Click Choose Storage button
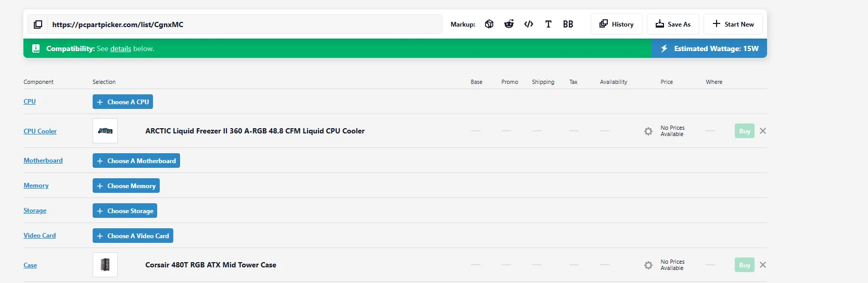Screen dimensions: 868x283 coord(125,211)
